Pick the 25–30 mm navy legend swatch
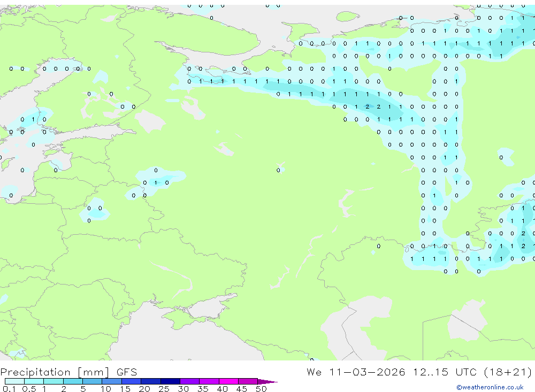The image size is (535, 392). tap(170, 381)
